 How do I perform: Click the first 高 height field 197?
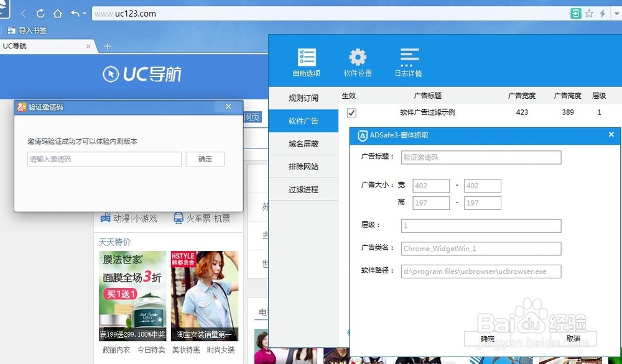tap(431, 202)
